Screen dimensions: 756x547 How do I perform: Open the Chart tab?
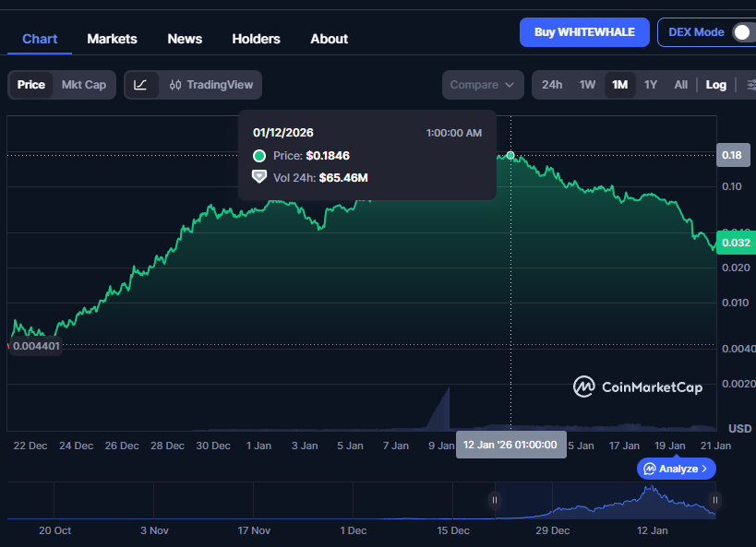tap(40, 39)
